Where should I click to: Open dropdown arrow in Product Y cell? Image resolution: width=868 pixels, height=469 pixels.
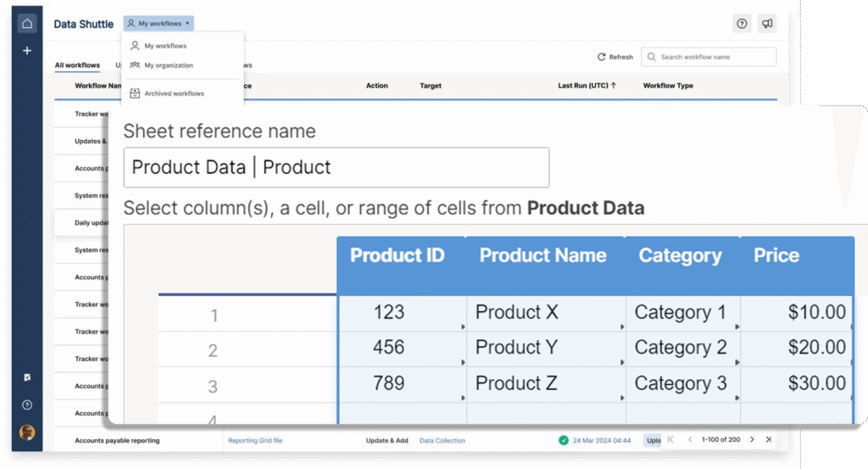point(622,362)
